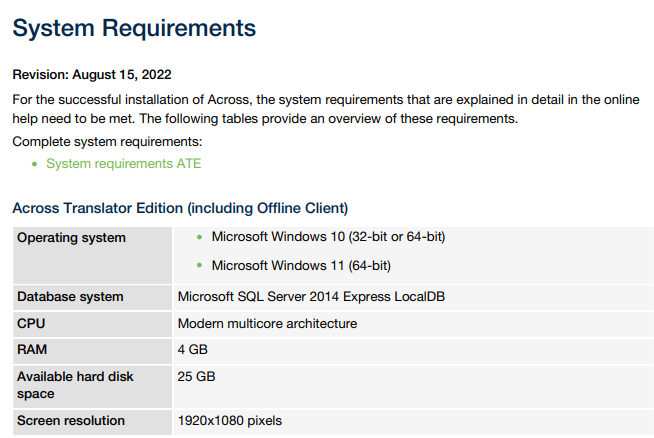Select Microsoft Windows 10 (32-bit or 64-bit) entry
The width and height of the screenshot is (654, 438).
coord(328,237)
